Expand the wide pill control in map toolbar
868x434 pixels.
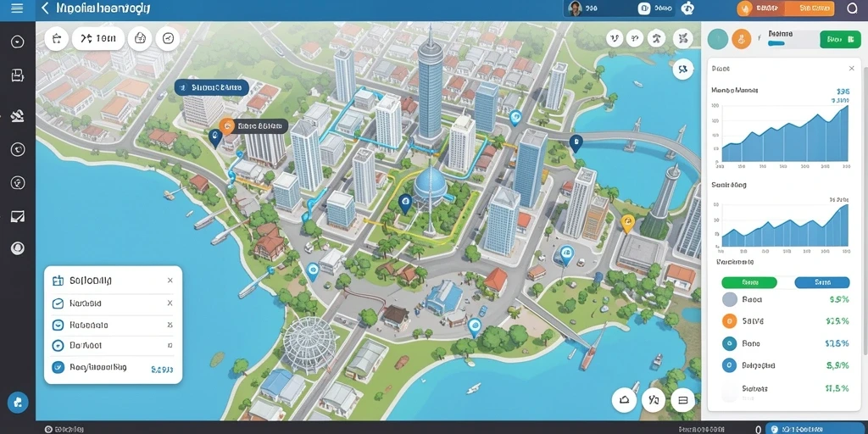click(98, 38)
